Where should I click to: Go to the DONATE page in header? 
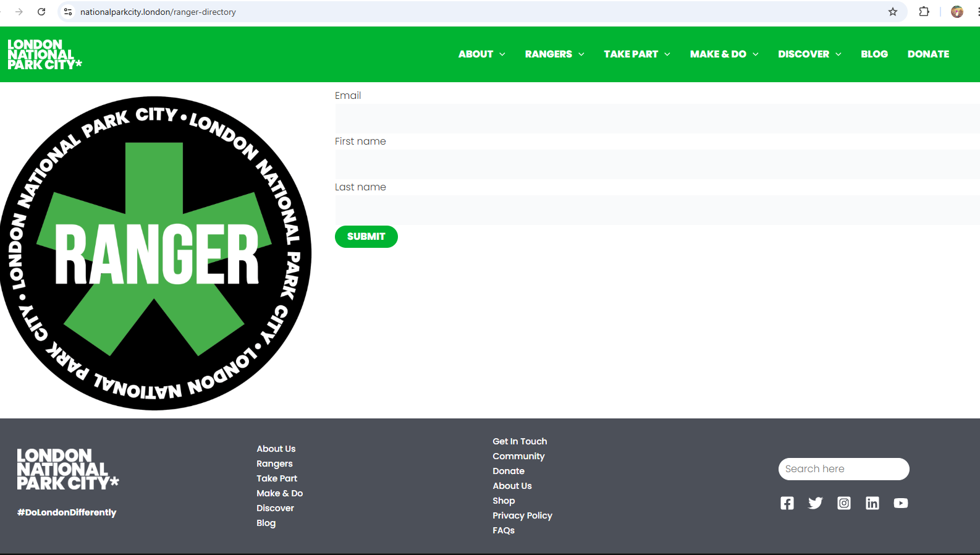(928, 54)
